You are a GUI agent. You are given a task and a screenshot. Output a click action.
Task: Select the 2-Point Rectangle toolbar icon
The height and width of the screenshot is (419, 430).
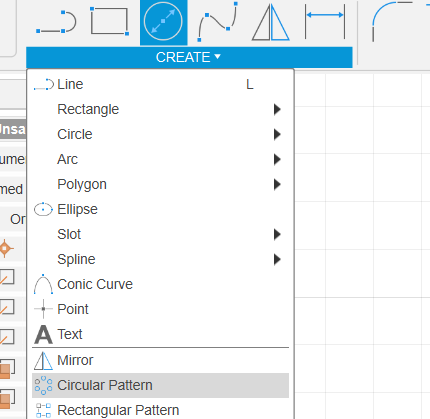pyautogui.click(x=110, y=21)
